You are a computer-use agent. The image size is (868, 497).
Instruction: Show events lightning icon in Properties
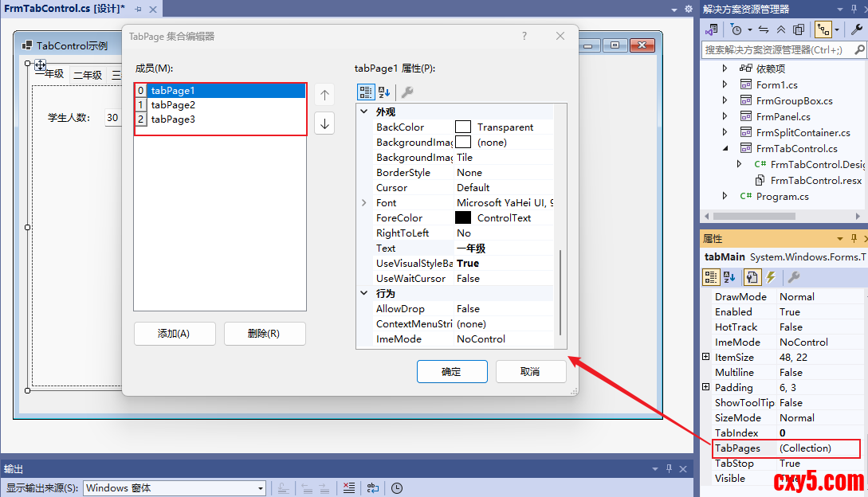tap(771, 276)
